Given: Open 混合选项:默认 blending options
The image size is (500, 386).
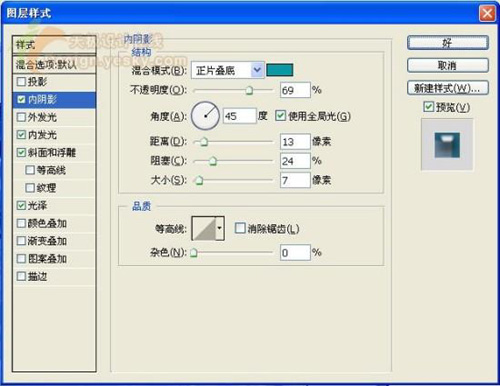Looking at the screenshot, I should click(x=54, y=65).
